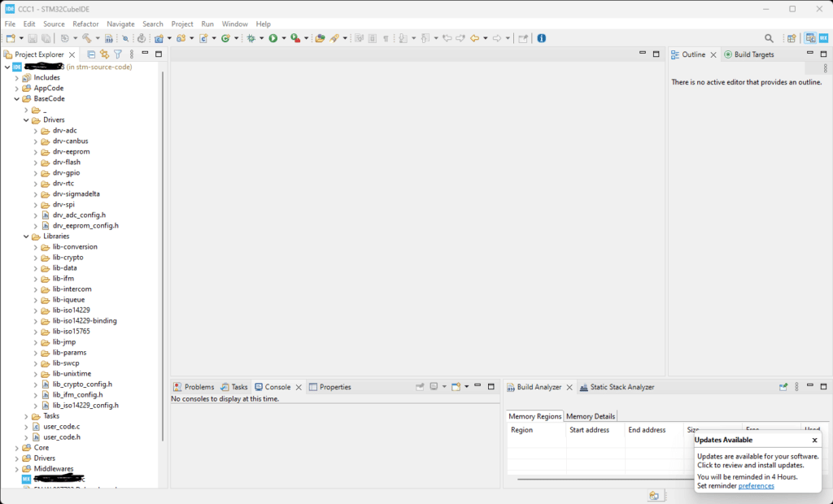Open the Refactor menu
The height and width of the screenshot is (504, 833).
[x=85, y=24]
